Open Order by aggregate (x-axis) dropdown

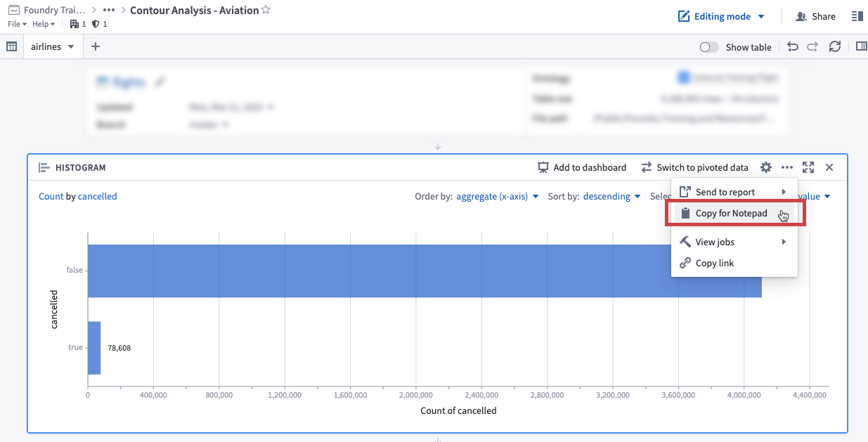coord(498,197)
